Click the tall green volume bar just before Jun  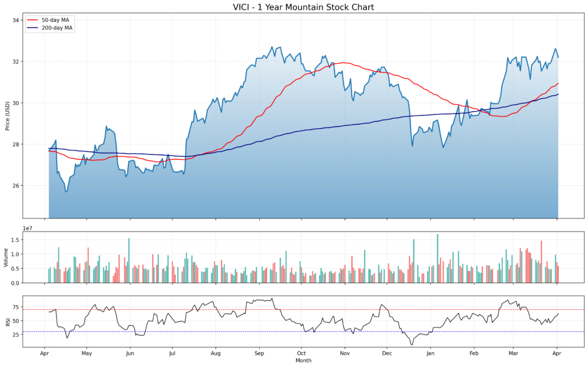coord(128,261)
